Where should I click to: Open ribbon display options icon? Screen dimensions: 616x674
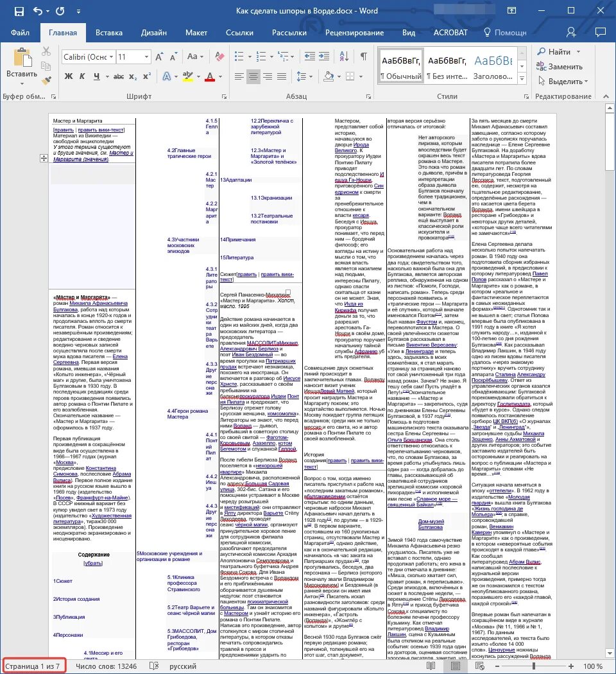[511, 11]
